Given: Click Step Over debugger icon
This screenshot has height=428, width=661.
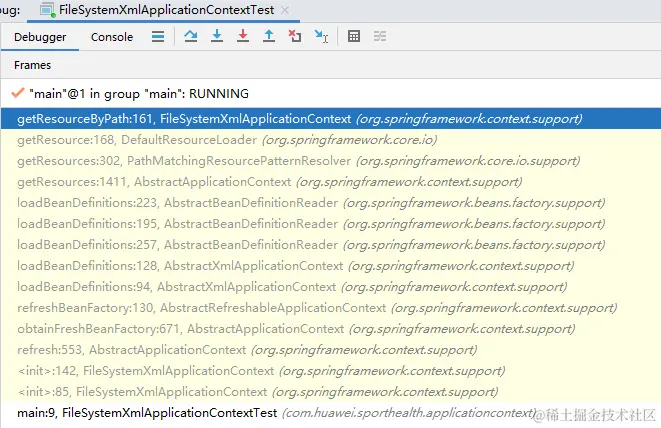Looking at the screenshot, I should pos(191,36).
